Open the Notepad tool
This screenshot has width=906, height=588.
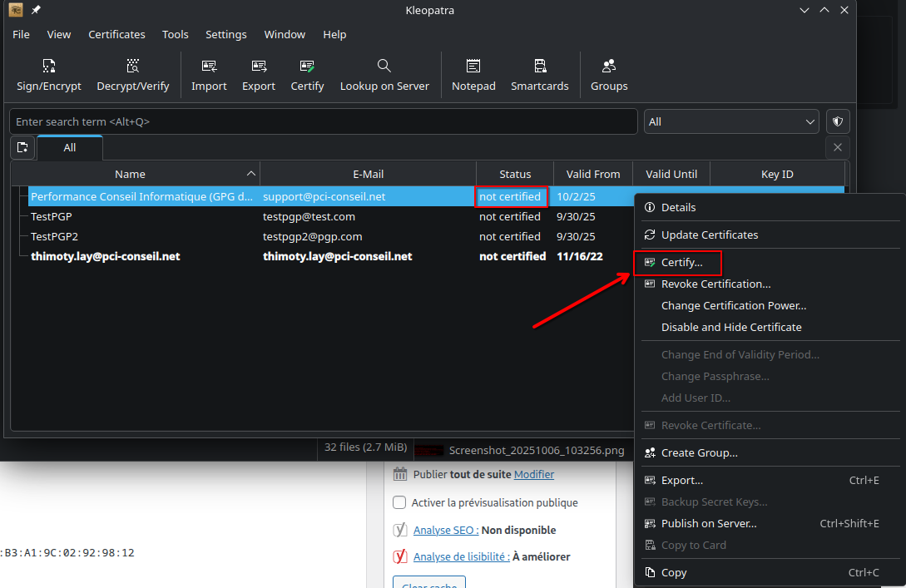[473, 67]
